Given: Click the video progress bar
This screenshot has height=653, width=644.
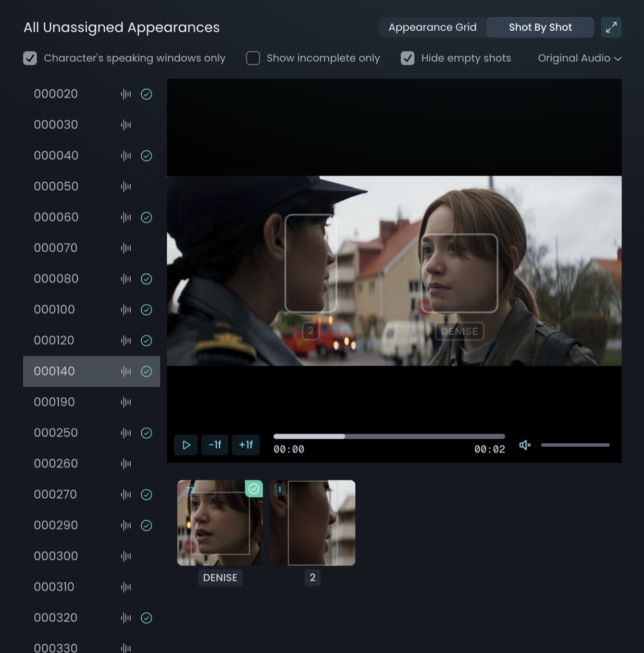Looking at the screenshot, I should (x=389, y=436).
